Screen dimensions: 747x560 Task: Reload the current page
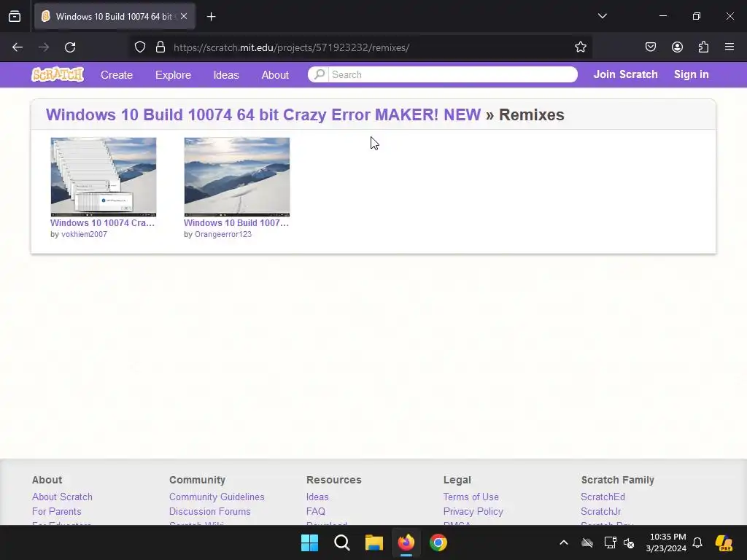(70, 47)
